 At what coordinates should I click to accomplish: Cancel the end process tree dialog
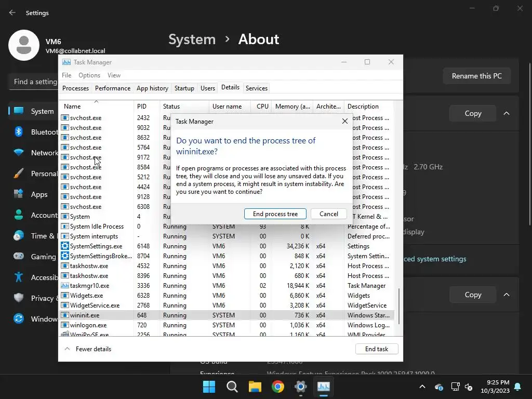tap(328, 214)
